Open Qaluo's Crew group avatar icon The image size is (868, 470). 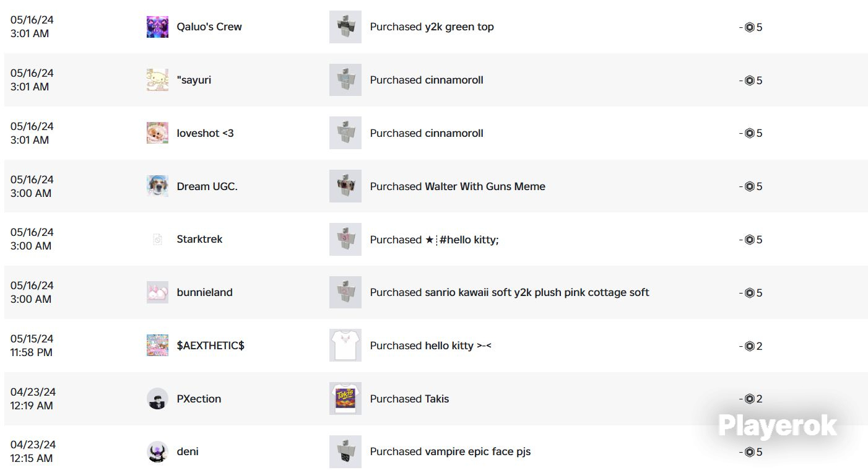(157, 27)
